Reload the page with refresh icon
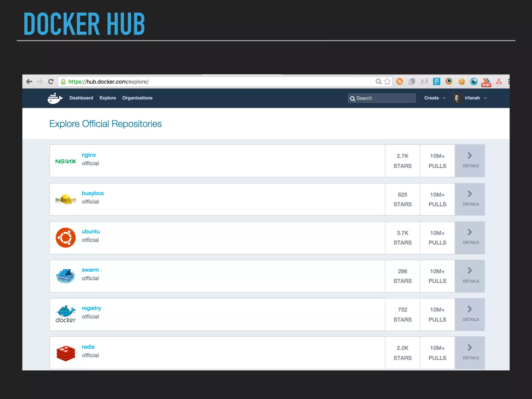This screenshot has height=399, width=532. point(51,82)
